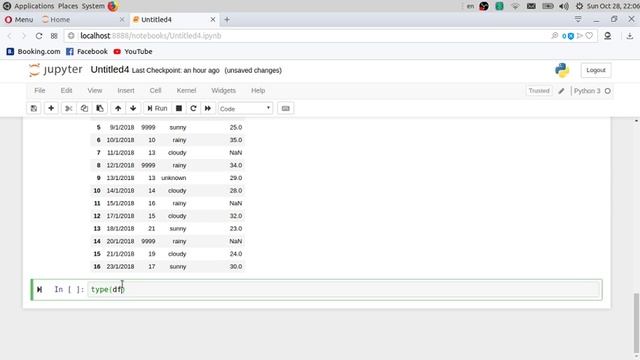Go back in browser history
Image resolution: width=640 pixels, height=360 pixels.
[x=10, y=36]
